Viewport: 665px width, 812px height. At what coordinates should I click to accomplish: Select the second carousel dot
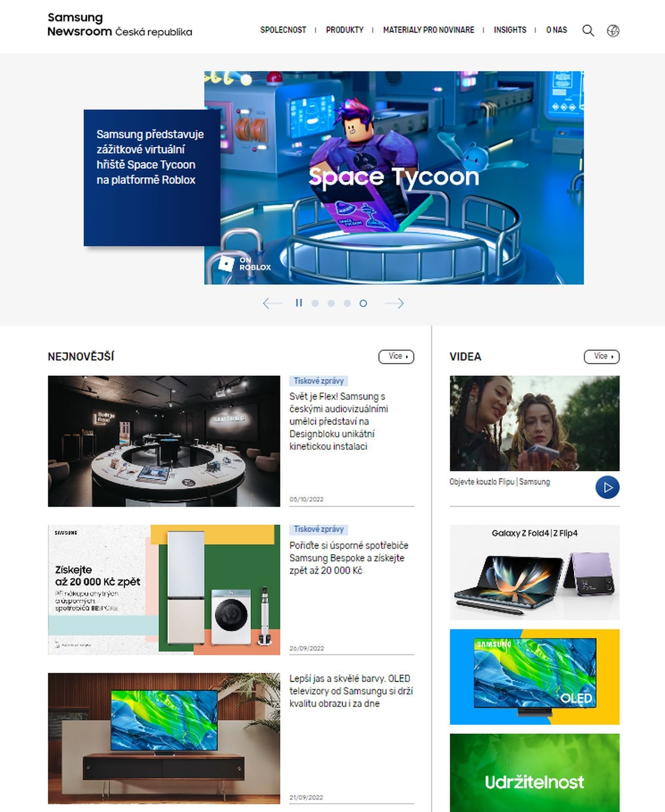coord(331,303)
